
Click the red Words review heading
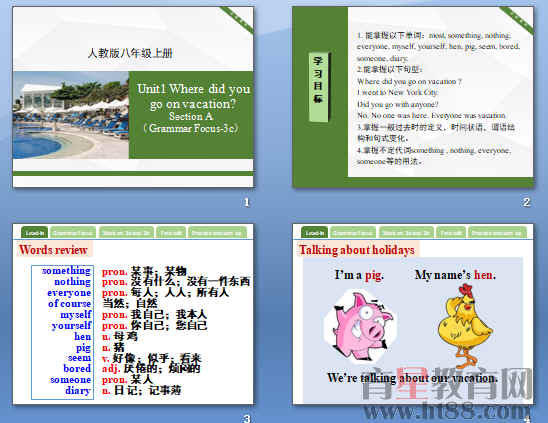[x=53, y=250]
